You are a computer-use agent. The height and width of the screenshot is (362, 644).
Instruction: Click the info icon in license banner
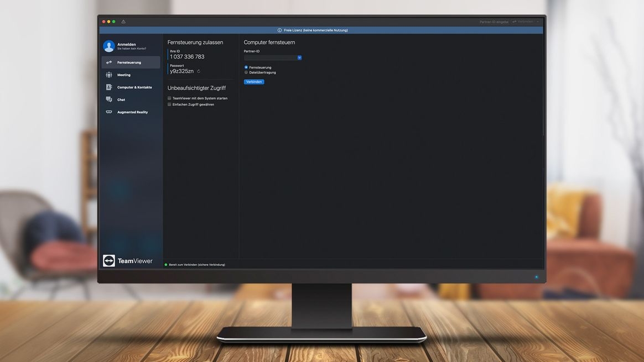click(279, 30)
